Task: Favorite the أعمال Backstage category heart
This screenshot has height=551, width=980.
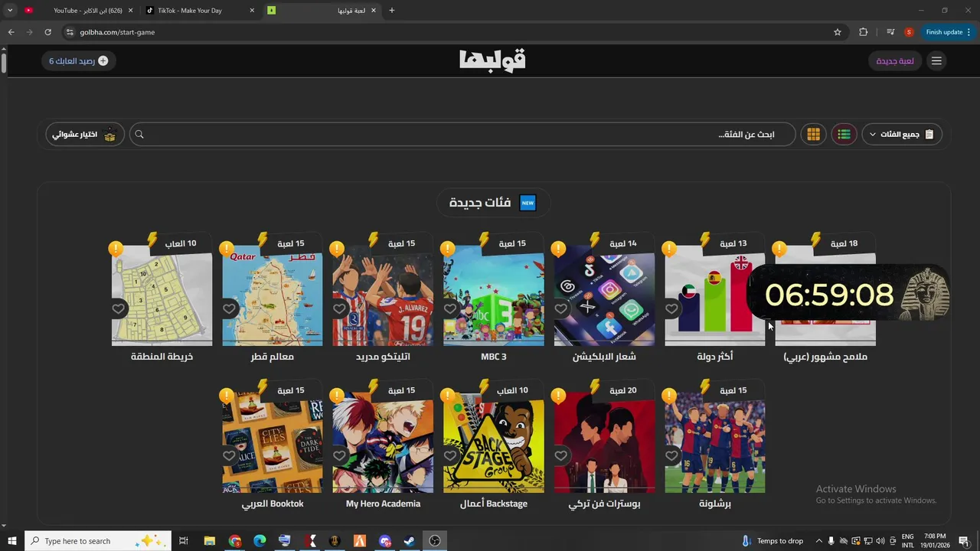Action: pos(450,455)
